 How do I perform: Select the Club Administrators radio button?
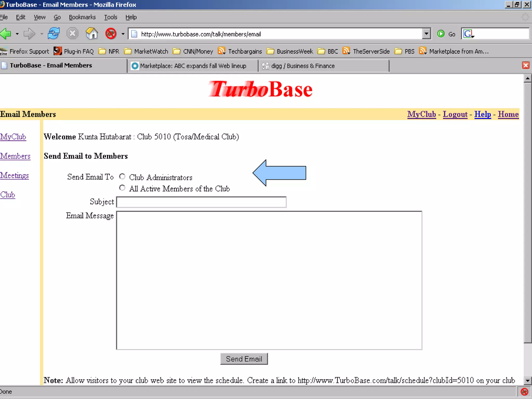[x=122, y=177]
